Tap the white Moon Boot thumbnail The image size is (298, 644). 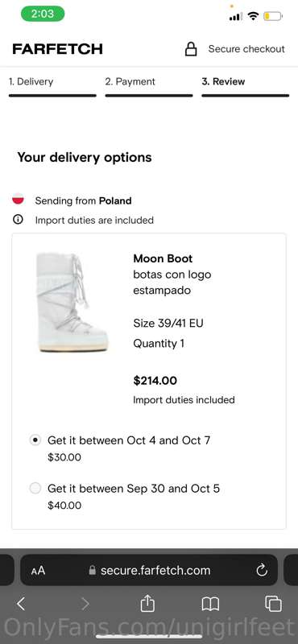[x=72, y=302]
